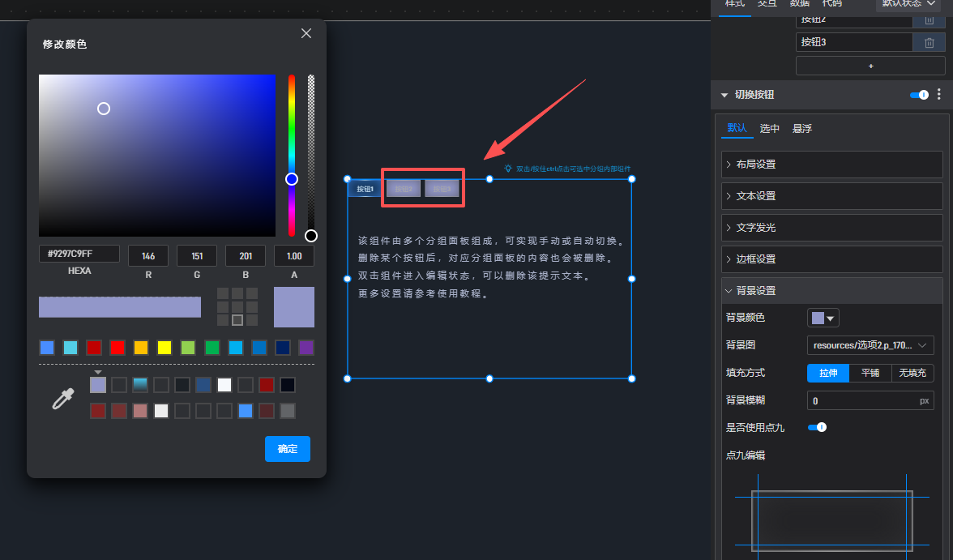Viewport: 953px width, 560px height.
Task: Click the lightbulb hint icon above the component
Action: coord(508,169)
